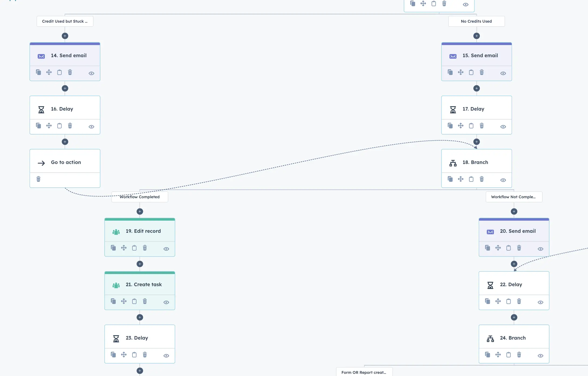The height and width of the screenshot is (376, 588).
Task: Delete the 14. Send email action
Action: click(x=70, y=72)
